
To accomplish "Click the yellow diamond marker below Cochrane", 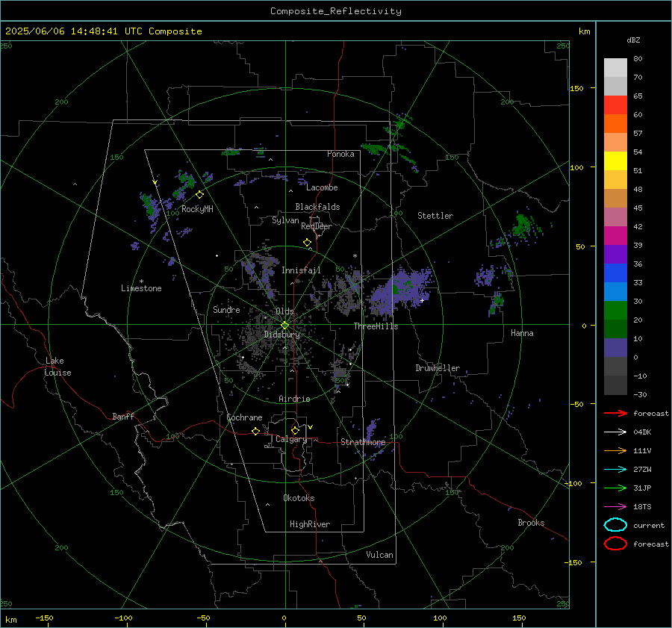I will click(x=256, y=432).
